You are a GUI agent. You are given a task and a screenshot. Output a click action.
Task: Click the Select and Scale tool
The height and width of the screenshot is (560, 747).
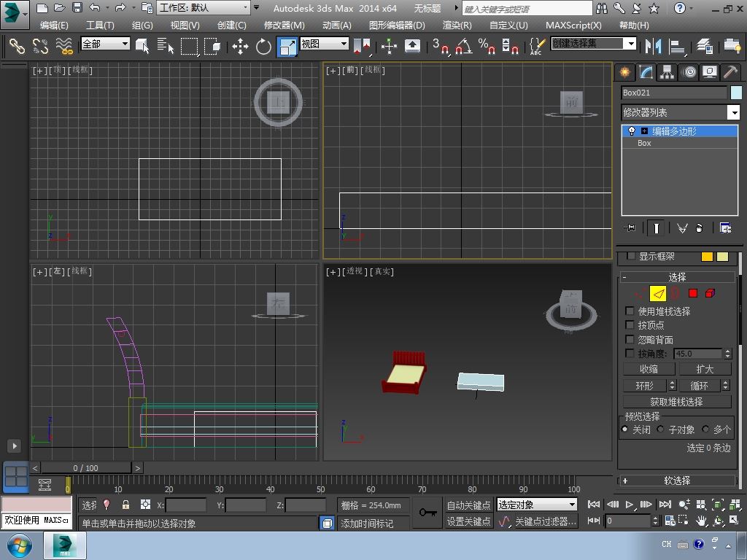(x=287, y=47)
